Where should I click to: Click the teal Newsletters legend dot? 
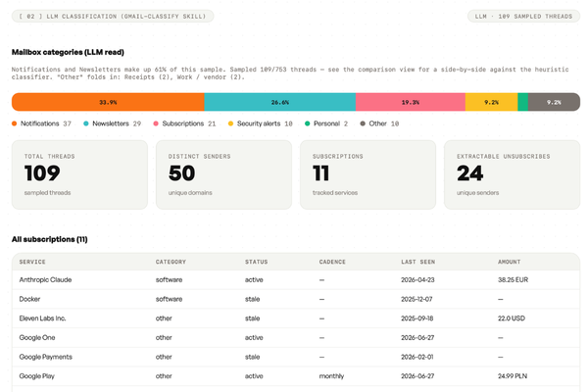tap(86, 123)
